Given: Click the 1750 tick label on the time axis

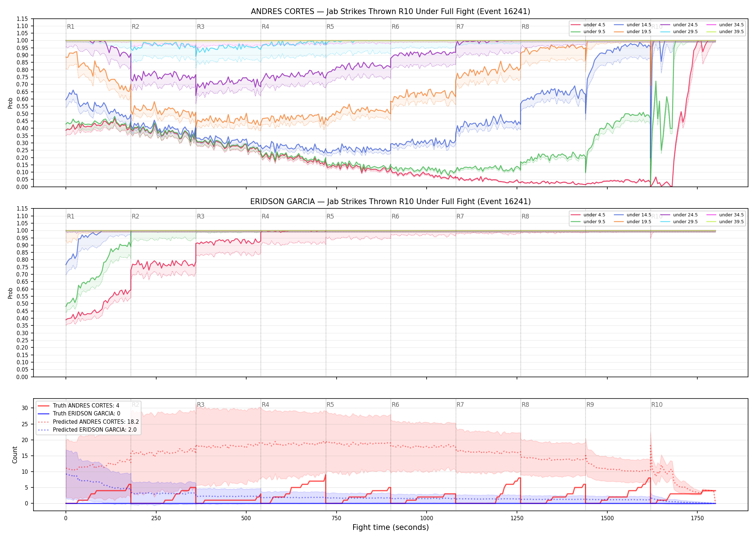Looking at the screenshot, I should 697,518.
